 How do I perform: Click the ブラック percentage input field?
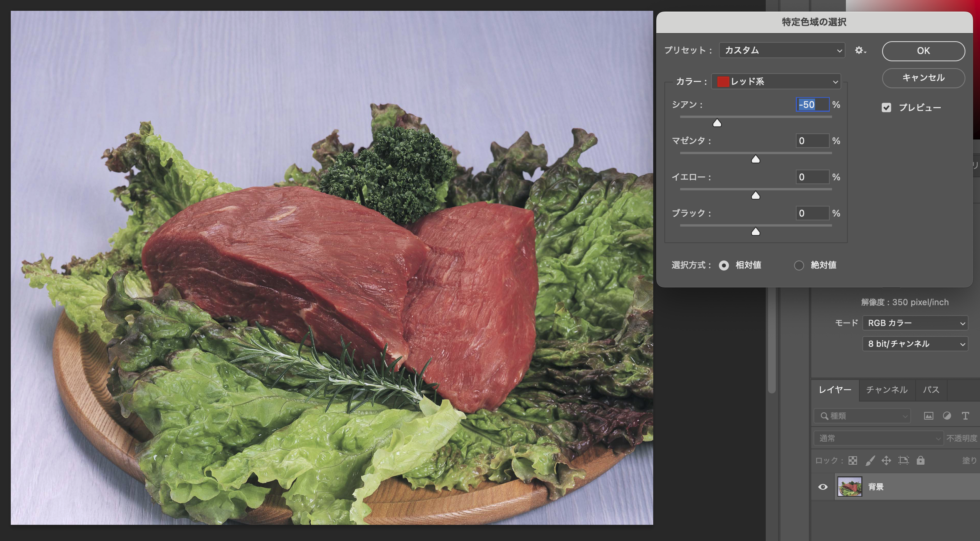tap(812, 213)
